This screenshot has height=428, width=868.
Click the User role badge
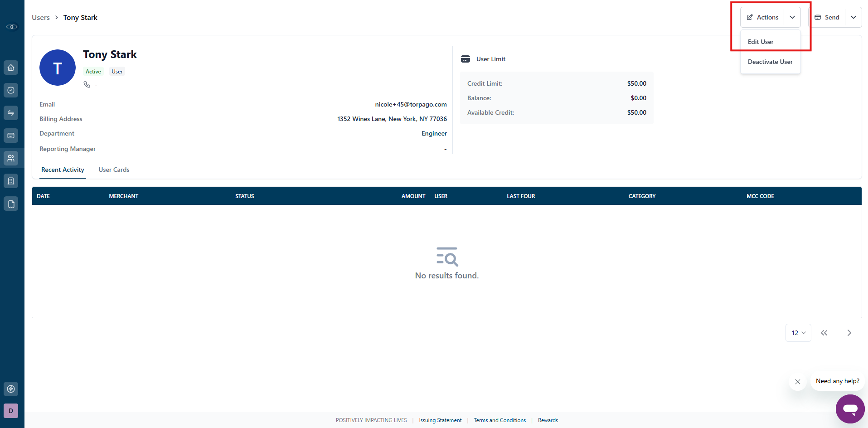[117, 72]
